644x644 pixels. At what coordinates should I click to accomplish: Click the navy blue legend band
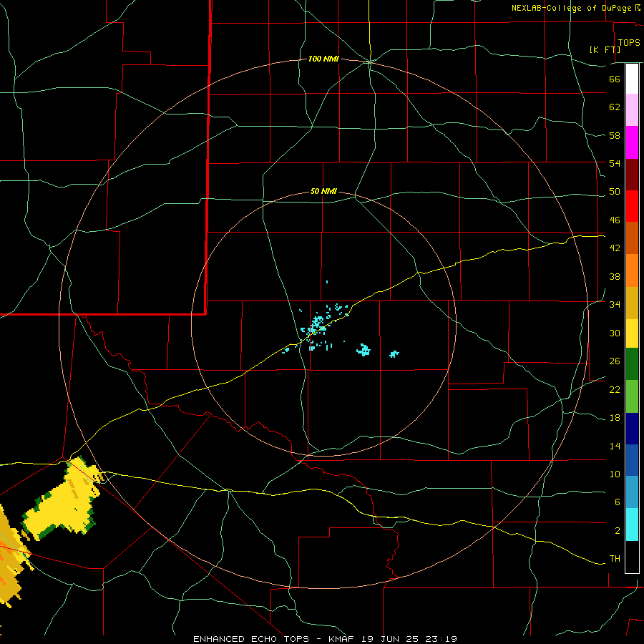point(632,429)
